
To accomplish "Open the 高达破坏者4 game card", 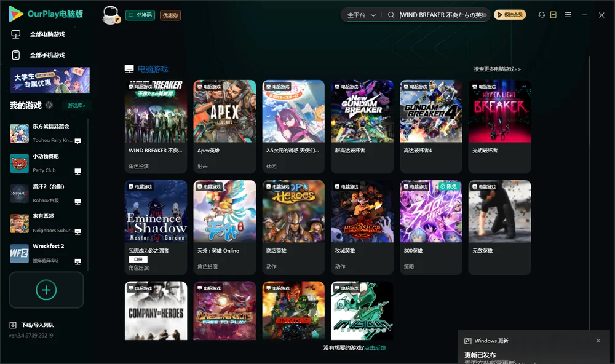I will (x=431, y=126).
